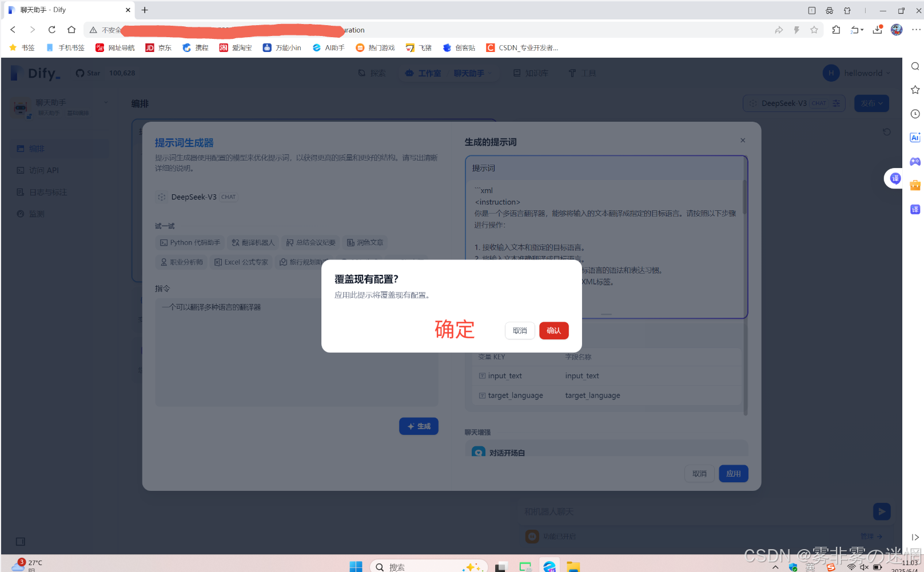
Task: Select Python 代码助手 template chip
Action: click(190, 243)
